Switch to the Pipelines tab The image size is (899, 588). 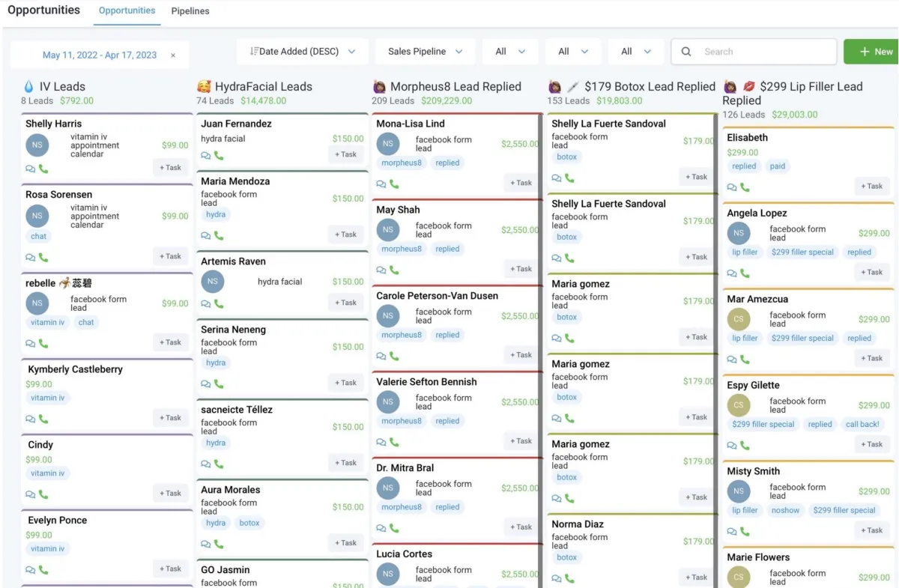(x=190, y=11)
